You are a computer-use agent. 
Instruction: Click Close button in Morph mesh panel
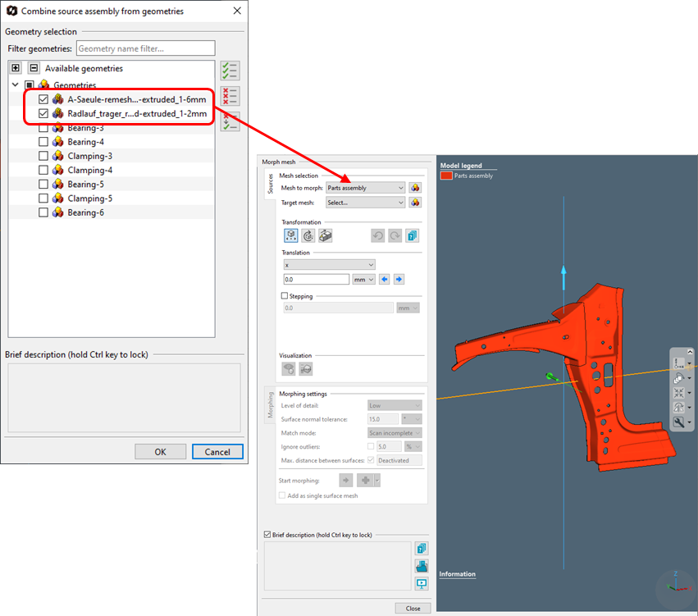tap(413, 609)
